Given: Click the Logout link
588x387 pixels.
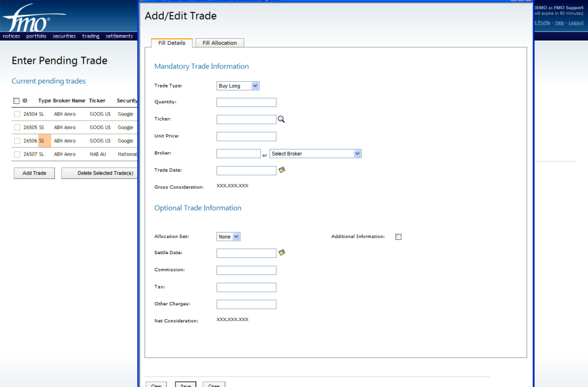Looking at the screenshot, I should coord(576,23).
